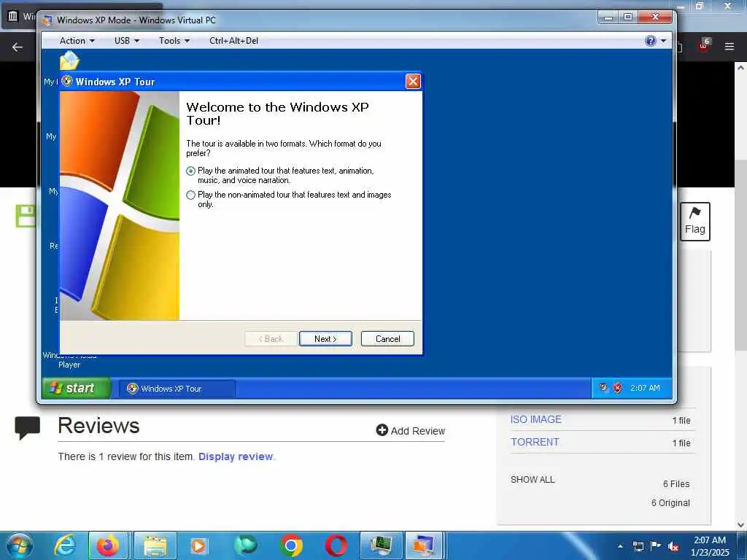The image size is (747, 560).
Task: Click the Windows XP Tour title bar icon
Action: tap(67, 82)
